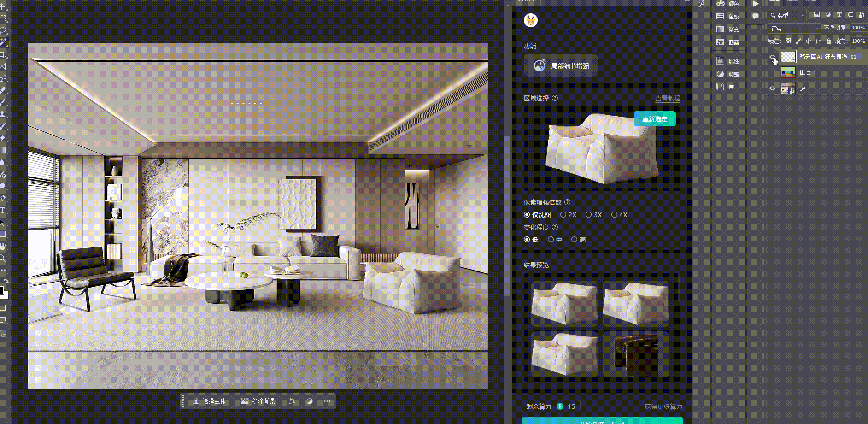Open the 类型 layer filter dropdown

(x=787, y=15)
